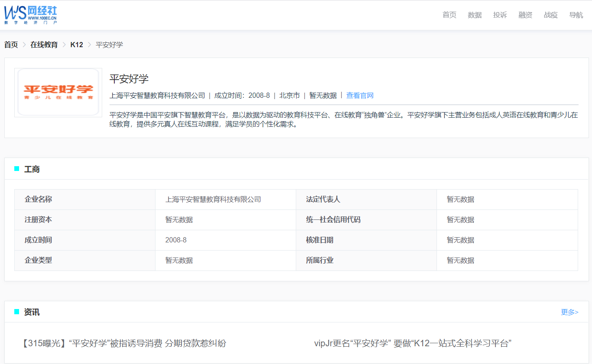Open the 融资 navigation item
Viewport: 592px width, 364px height.
(x=525, y=15)
